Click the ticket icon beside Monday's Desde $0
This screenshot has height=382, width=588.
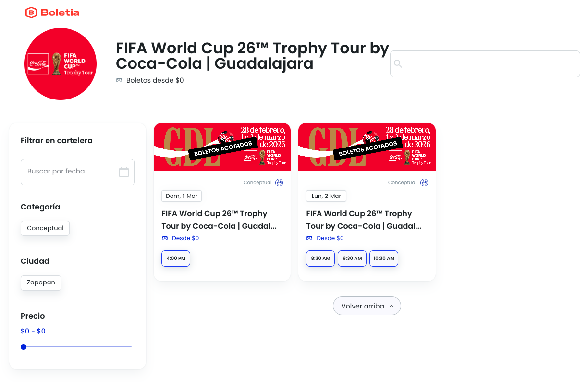pyautogui.click(x=309, y=238)
